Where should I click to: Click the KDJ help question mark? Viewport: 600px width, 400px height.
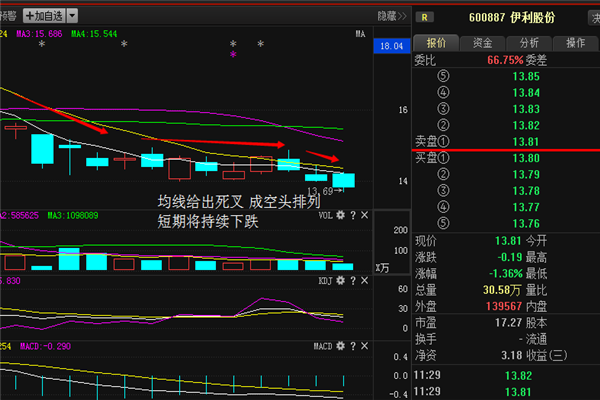coord(352,282)
